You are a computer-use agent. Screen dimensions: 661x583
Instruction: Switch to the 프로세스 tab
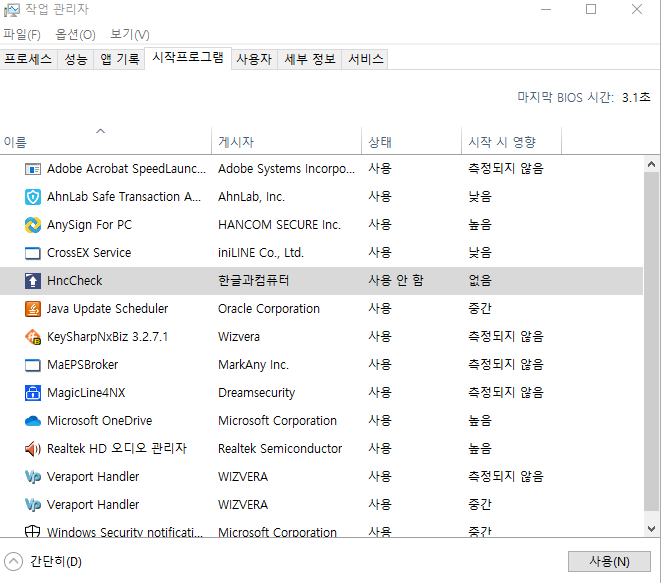pos(28,59)
